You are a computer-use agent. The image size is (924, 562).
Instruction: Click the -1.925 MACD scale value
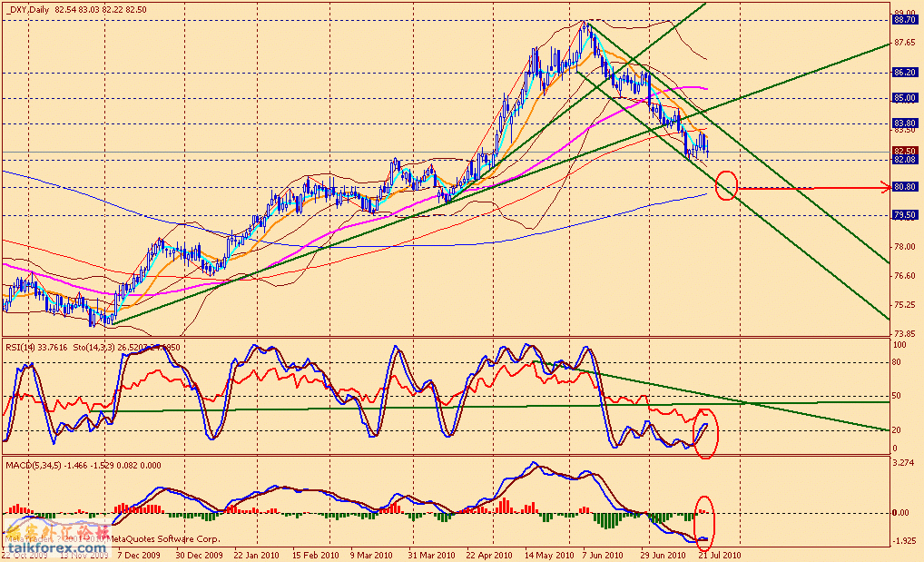903,540
